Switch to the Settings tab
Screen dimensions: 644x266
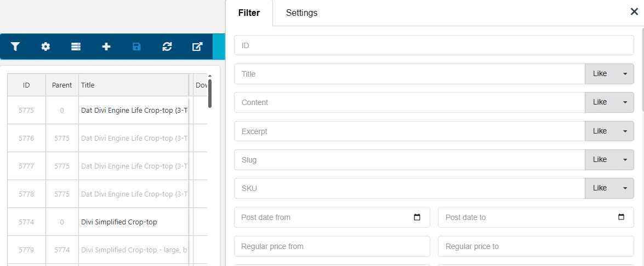pyautogui.click(x=301, y=13)
